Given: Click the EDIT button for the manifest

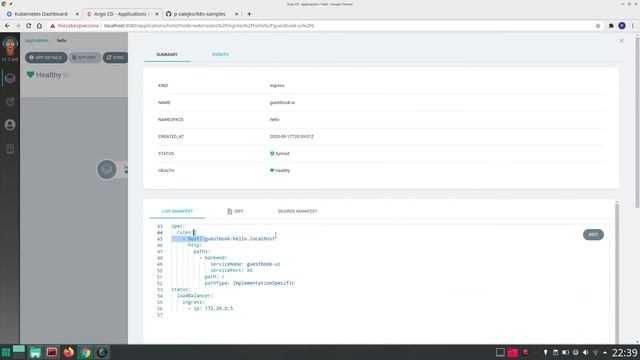Looking at the screenshot, I should coord(593,235).
